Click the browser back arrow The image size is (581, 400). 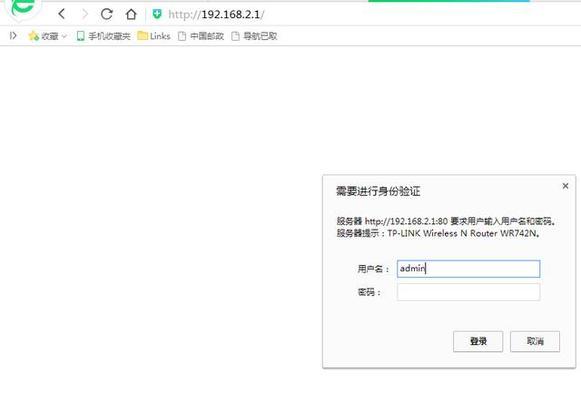(x=62, y=14)
